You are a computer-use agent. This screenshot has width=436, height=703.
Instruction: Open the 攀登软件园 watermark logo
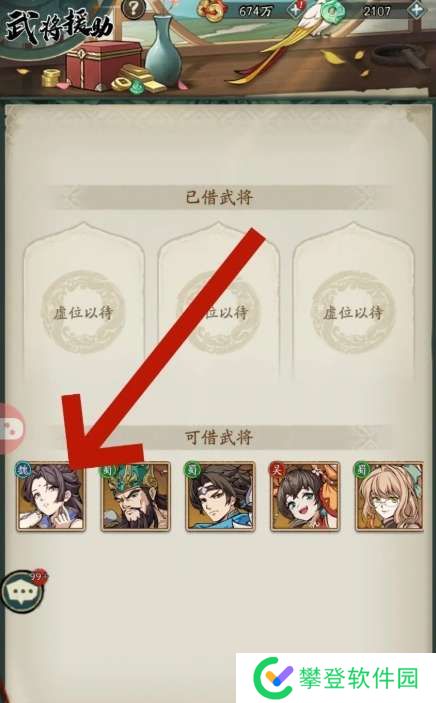336,677
